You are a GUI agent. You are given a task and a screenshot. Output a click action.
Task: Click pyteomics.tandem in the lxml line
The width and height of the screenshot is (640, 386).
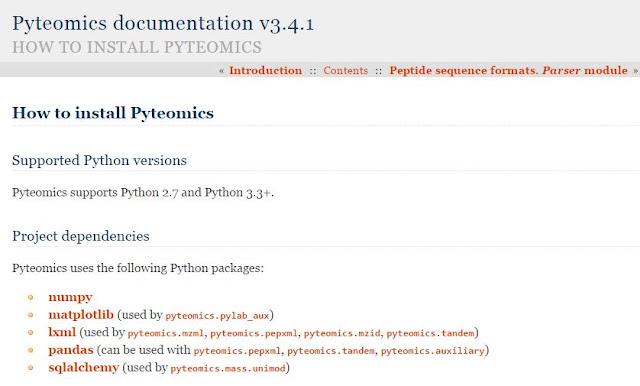click(x=430, y=333)
